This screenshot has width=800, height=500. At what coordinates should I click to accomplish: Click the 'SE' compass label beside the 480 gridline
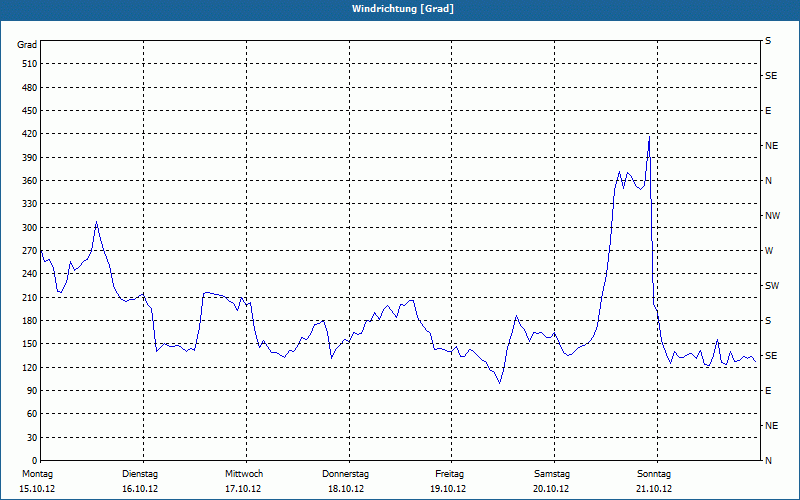[771, 76]
